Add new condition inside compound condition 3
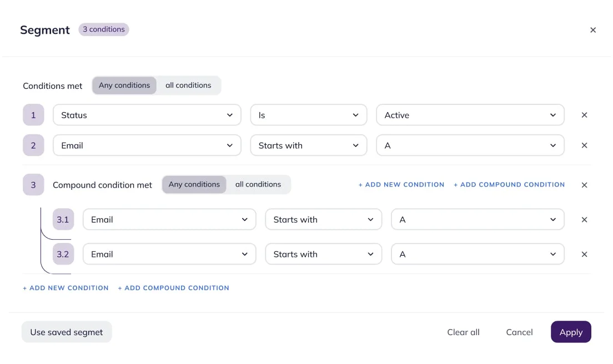This screenshot has width=613, height=364. [401, 185]
